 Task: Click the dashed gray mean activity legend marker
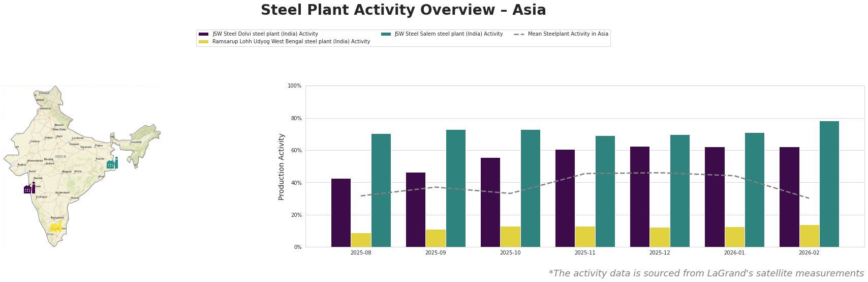click(x=519, y=34)
